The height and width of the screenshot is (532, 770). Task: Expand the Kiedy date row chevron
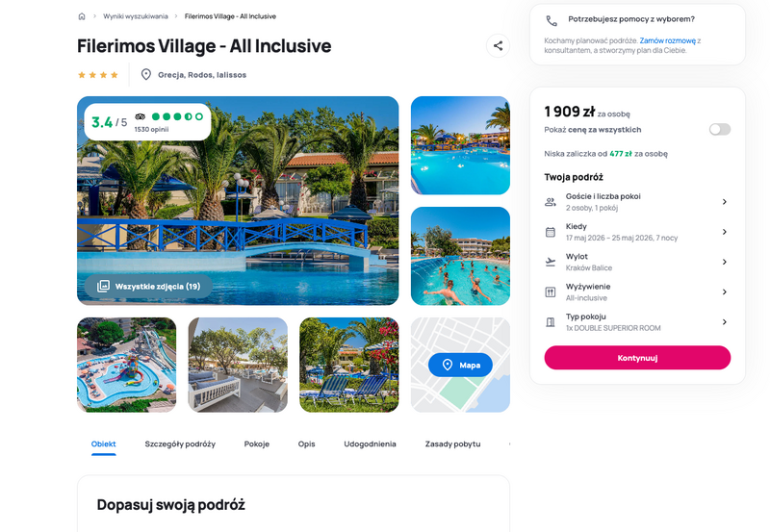coord(725,232)
